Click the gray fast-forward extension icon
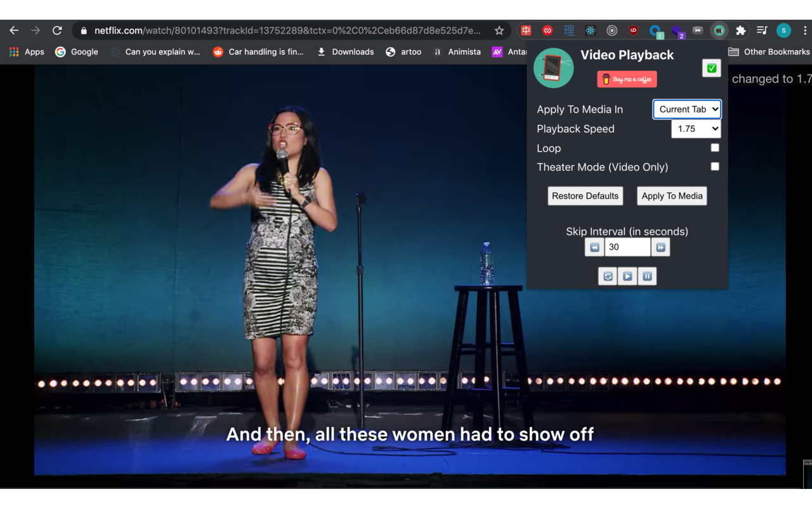812x508 pixels. point(698,30)
